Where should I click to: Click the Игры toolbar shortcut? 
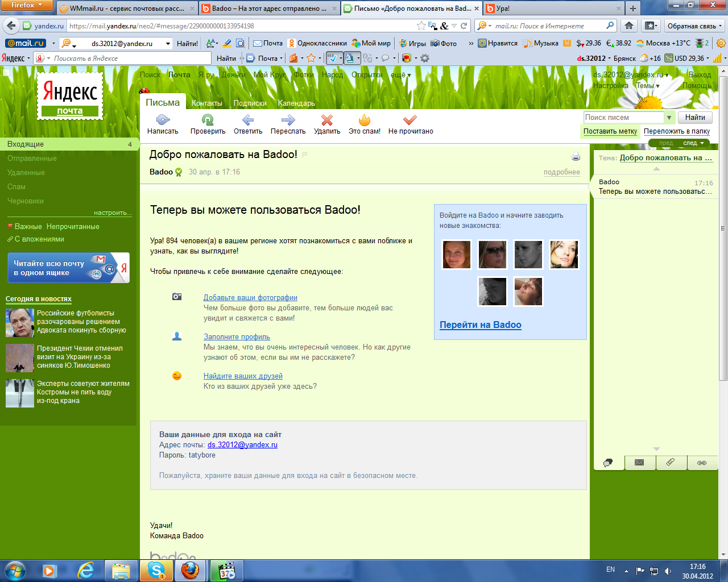(x=412, y=43)
